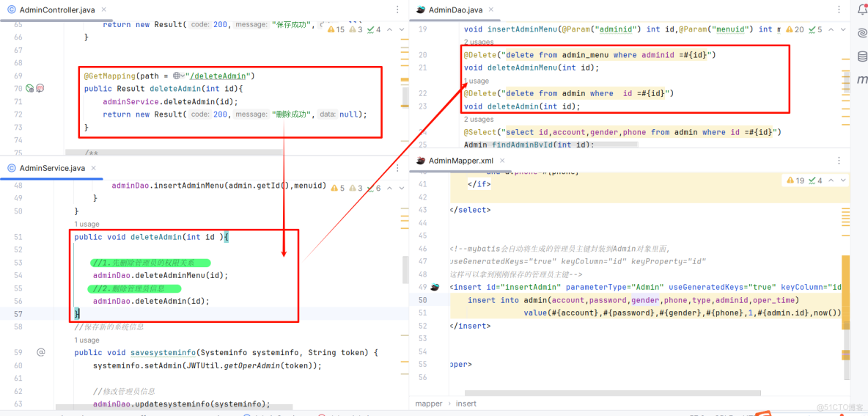The image size is (868, 416).
Task: Select the AdminService.java tab
Action: coord(52,168)
